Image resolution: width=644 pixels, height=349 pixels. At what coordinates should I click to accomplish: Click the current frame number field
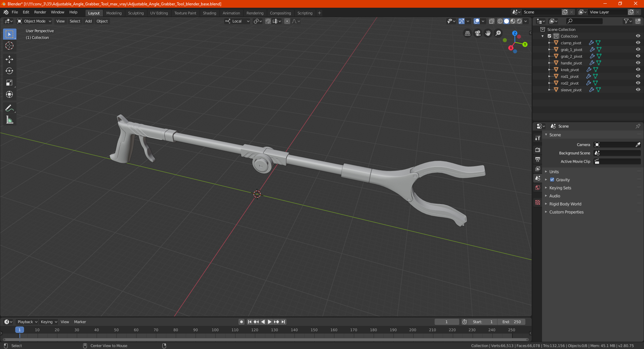click(x=446, y=322)
